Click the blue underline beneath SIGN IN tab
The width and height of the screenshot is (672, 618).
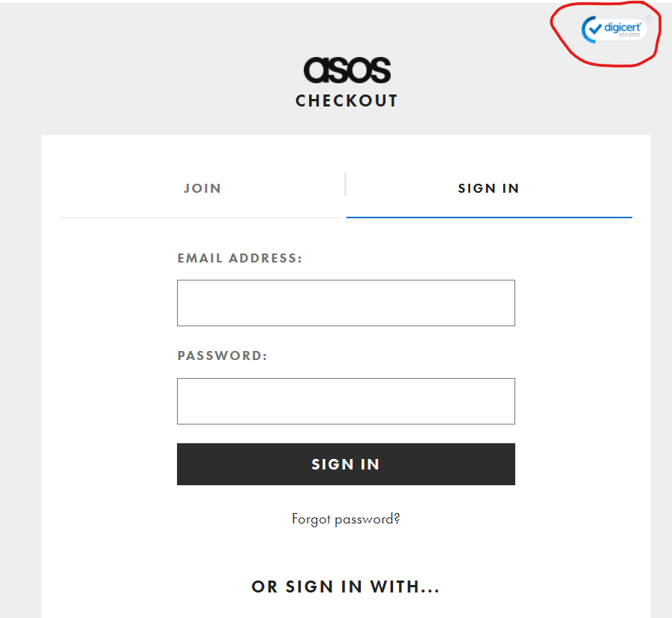(x=489, y=217)
